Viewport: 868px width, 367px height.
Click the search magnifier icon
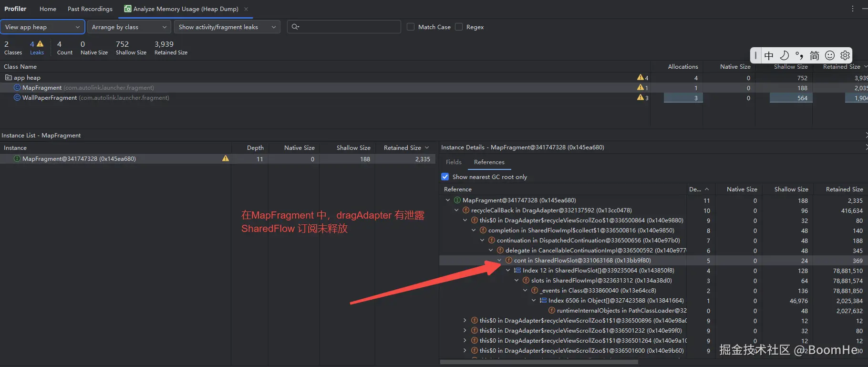(x=295, y=27)
